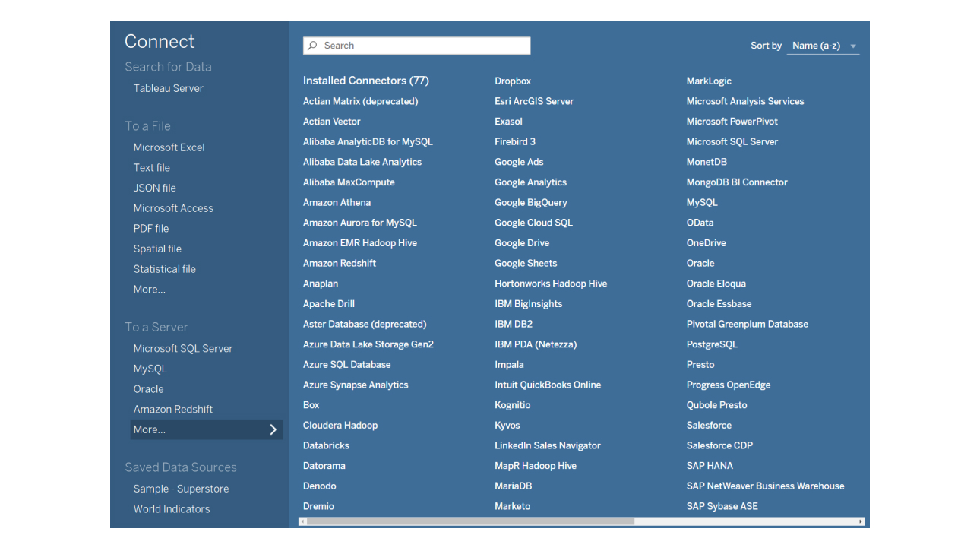Select Microsoft Analysis Services connector
980x548 pixels.
tap(745, 101)
